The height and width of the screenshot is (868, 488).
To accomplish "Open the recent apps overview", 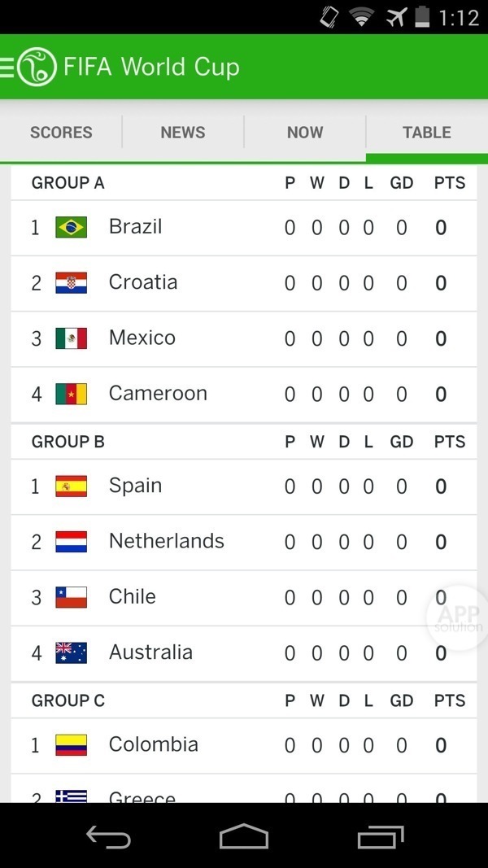I will [380, 836].
